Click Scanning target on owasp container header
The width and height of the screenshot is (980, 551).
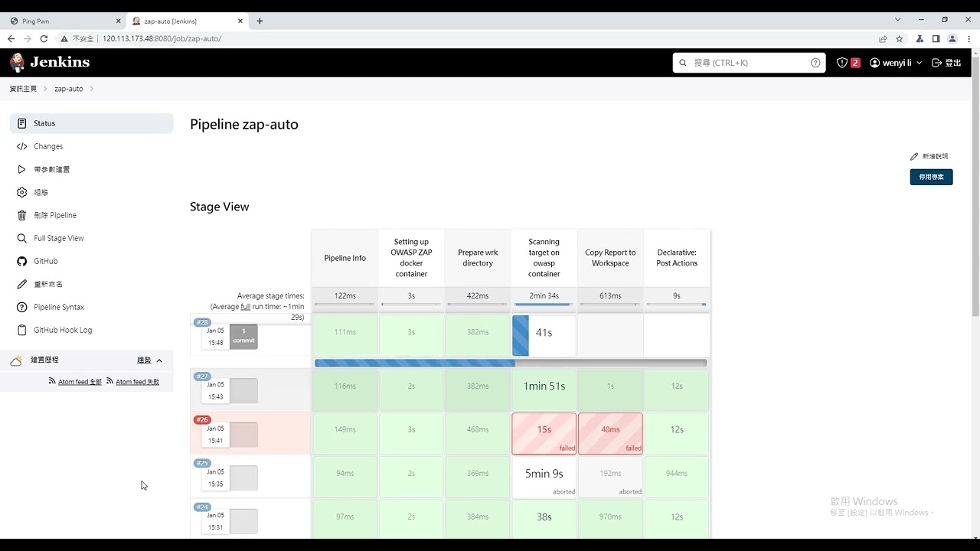[544, 258]
